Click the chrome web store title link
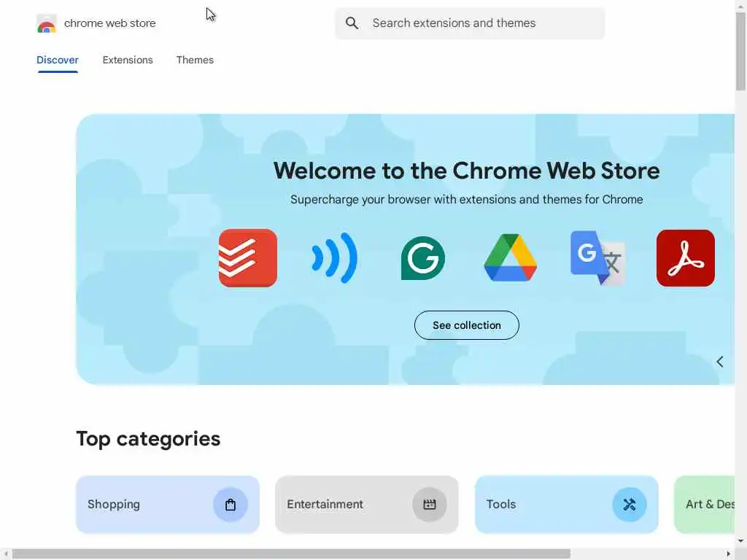 tap(109, 23)
